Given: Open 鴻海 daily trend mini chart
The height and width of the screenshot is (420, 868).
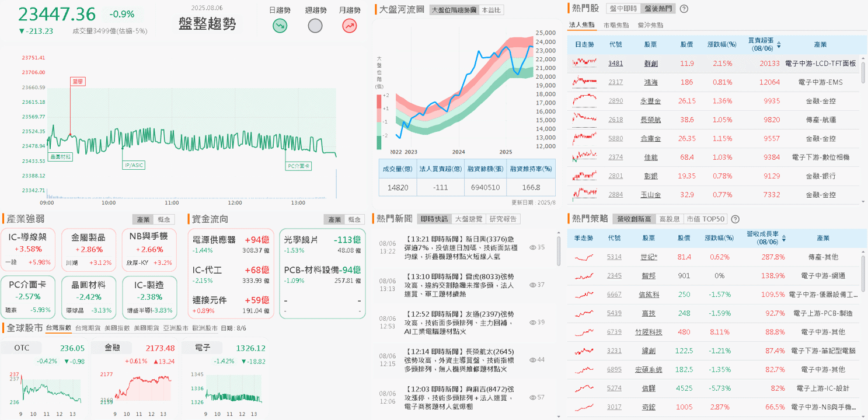Looking at the screenshot, I should click(584, 82).
